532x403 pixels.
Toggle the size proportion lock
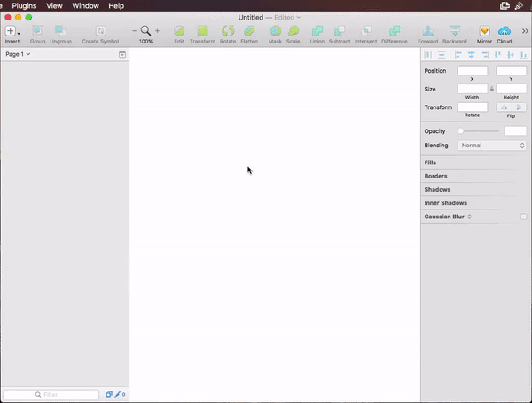pos(492,89)
